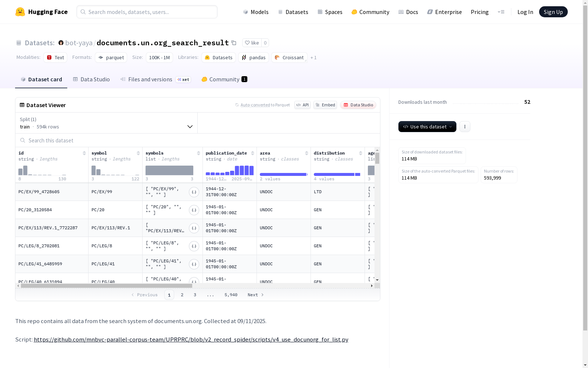
Task: Open Docs in the top navigation
Action: [x=408, y=12]
